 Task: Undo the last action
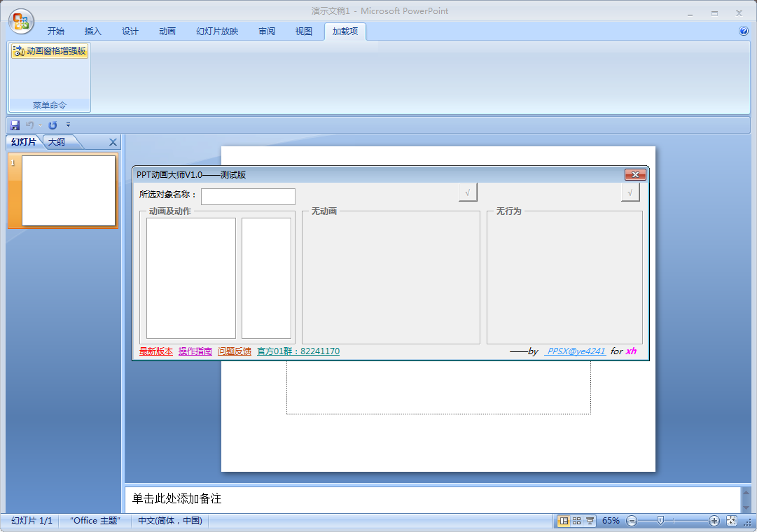pos(30,125)
